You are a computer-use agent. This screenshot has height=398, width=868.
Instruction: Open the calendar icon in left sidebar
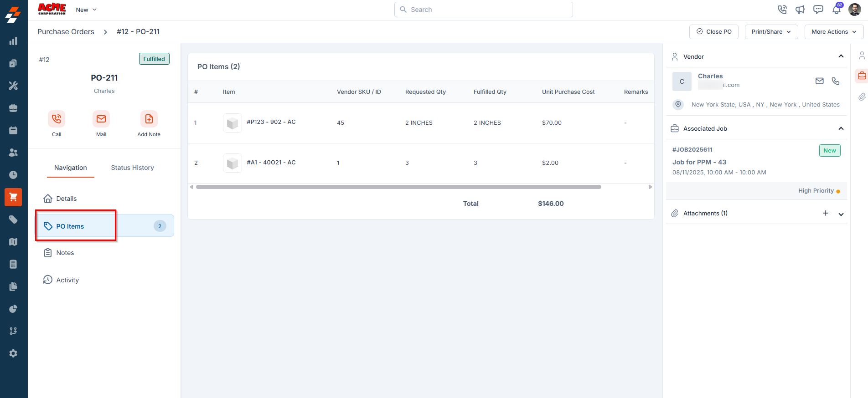click(x=13, y=130)
